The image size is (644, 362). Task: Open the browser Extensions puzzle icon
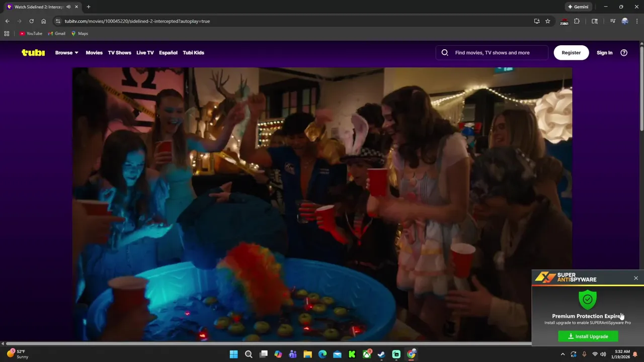click(x=577, y=21)
